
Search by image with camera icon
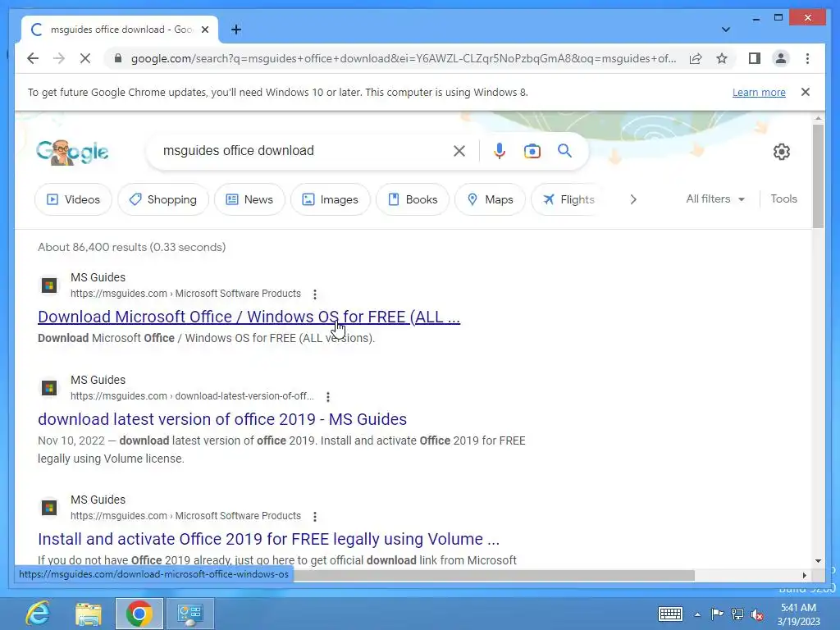coord(532,151)
